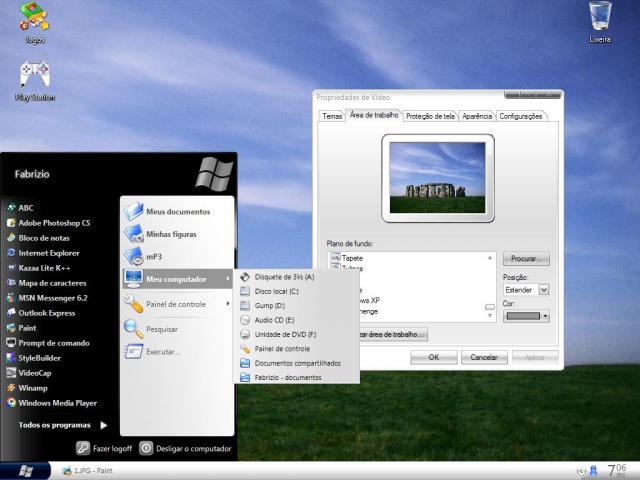The image size is (640, 480).
Task: Click the MSN Messenger tray icon
Action: tap(593, 471)
